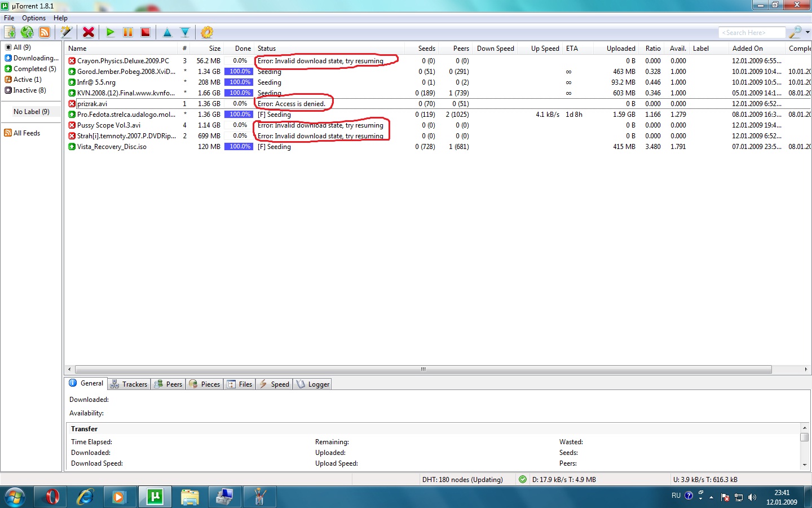
Task: Select the Crayon.Physics.Deluxe.2009.PC torrent
Action: (123, 61)
